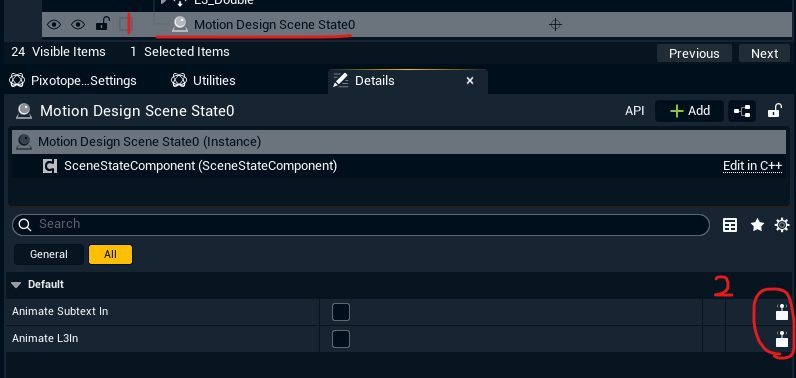This screenshot has height=378, width=796.
Task: Click the C++ class icon beside SceneStateComponent
Action: 50,166
